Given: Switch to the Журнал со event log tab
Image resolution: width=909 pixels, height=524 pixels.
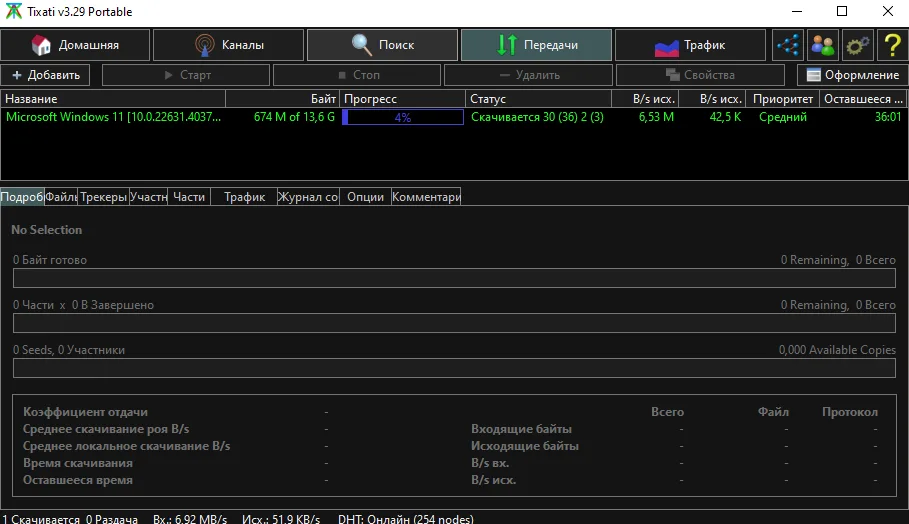Looking at the screenshot, I should (x=308, y=197).
